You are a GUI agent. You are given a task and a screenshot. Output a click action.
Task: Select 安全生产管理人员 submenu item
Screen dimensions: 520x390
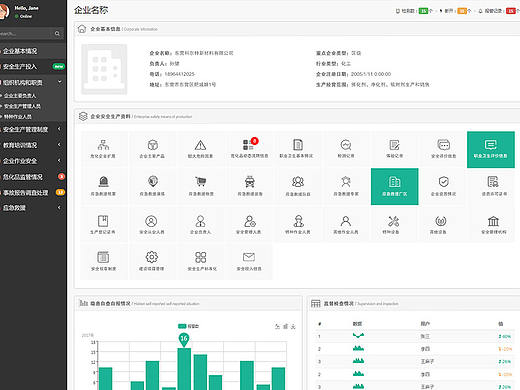tap(22, 106)
